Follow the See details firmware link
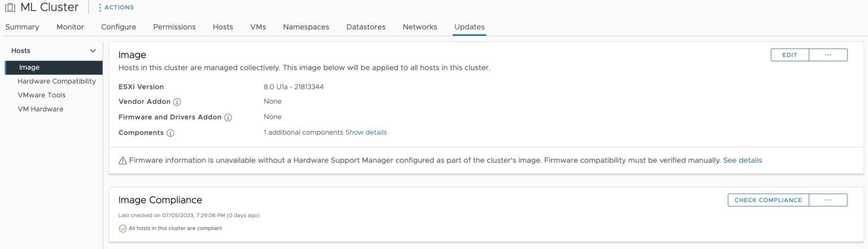This screenshot has height=249, width=868. click(x=742, y=160)
